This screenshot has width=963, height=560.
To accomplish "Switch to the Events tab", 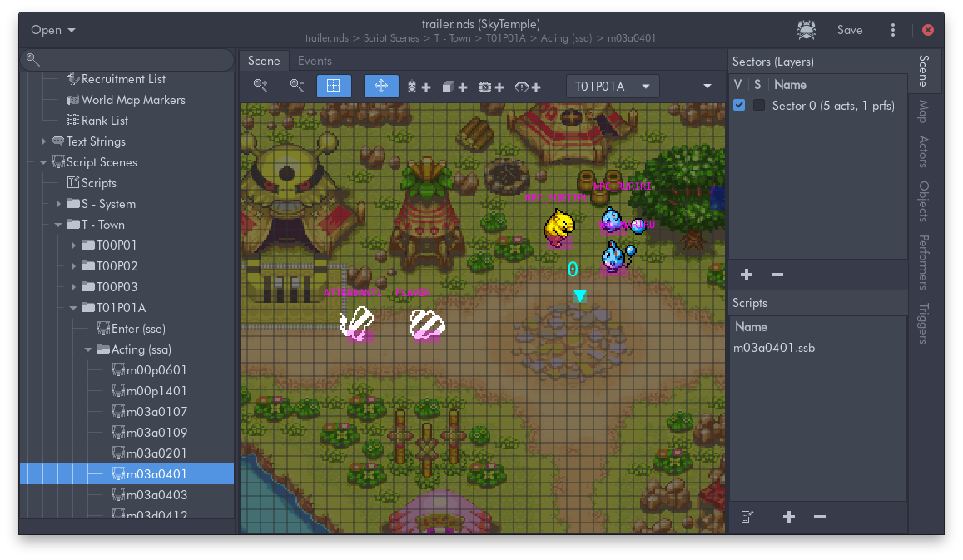I will (315, 61).
